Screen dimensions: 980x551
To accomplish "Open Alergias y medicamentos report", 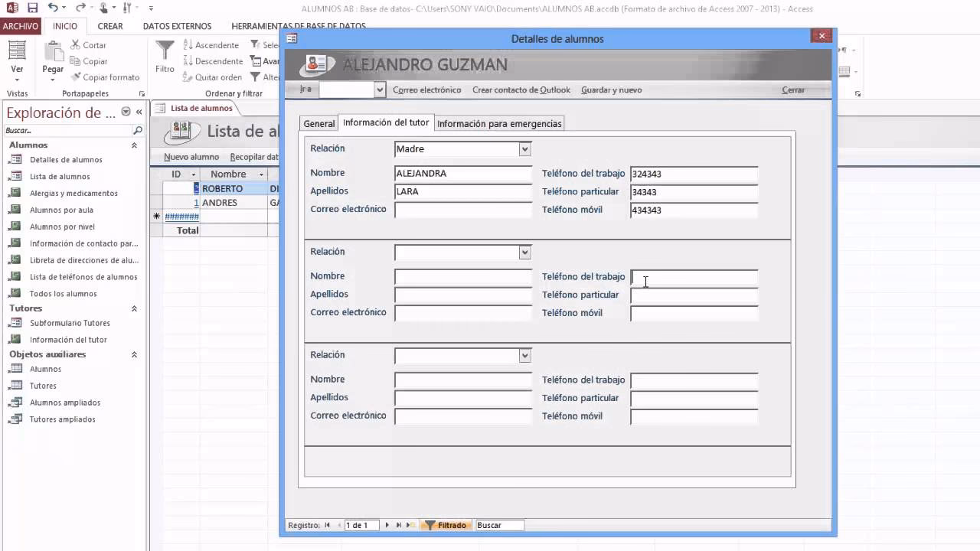I will (x=73, y=194).
